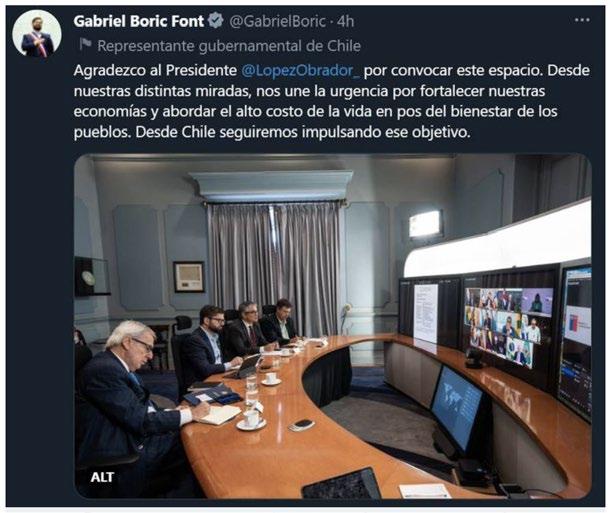The image size is (612, 513).
Task: Click Representante gubernamental de Chile label
Action: click(x=229, y=46)
